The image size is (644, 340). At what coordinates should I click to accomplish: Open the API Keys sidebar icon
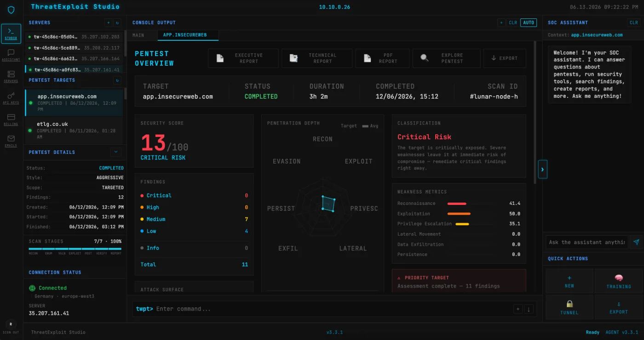tap(11, 98)
